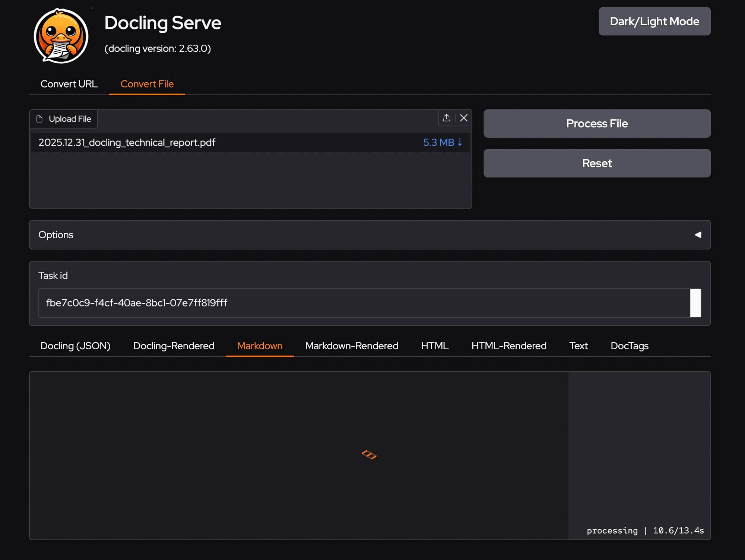Select the Convert File tab
Screen dimensions: 745x560
pyautogui.click(x=147, y=84)
